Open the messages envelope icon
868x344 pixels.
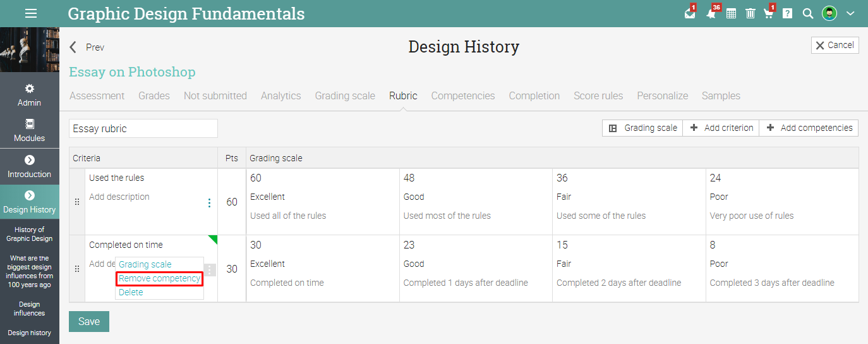(x=690, y=13)
